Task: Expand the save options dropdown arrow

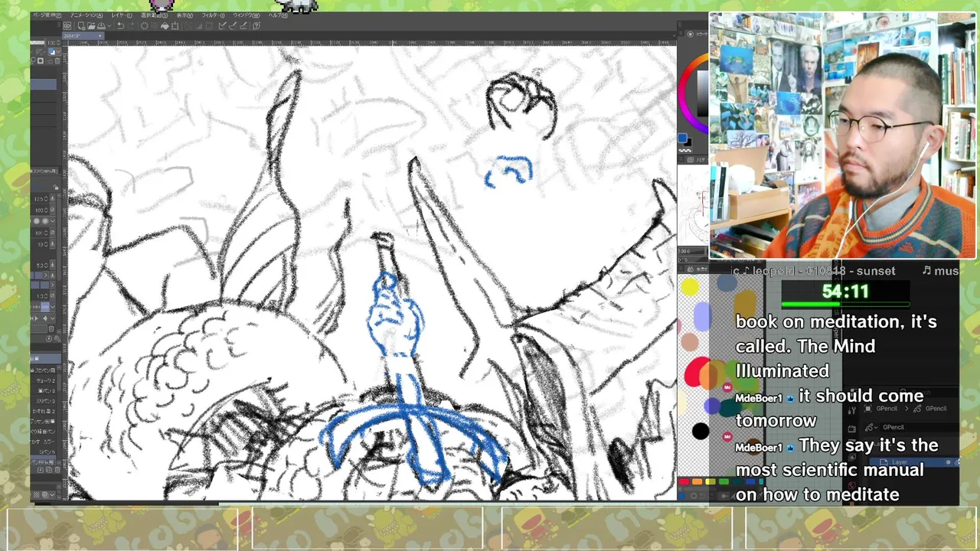Action: 109,26
